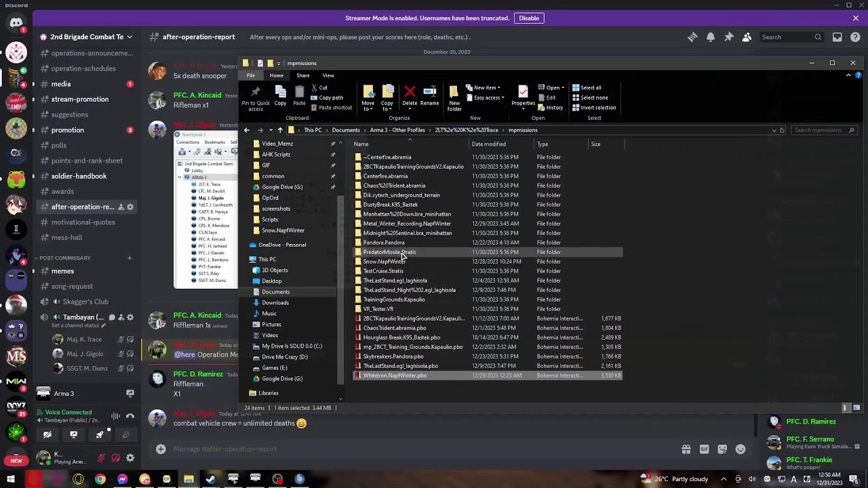868x488 pixels.
Task: Create New folder from ribbon
Action: [454, 98]
